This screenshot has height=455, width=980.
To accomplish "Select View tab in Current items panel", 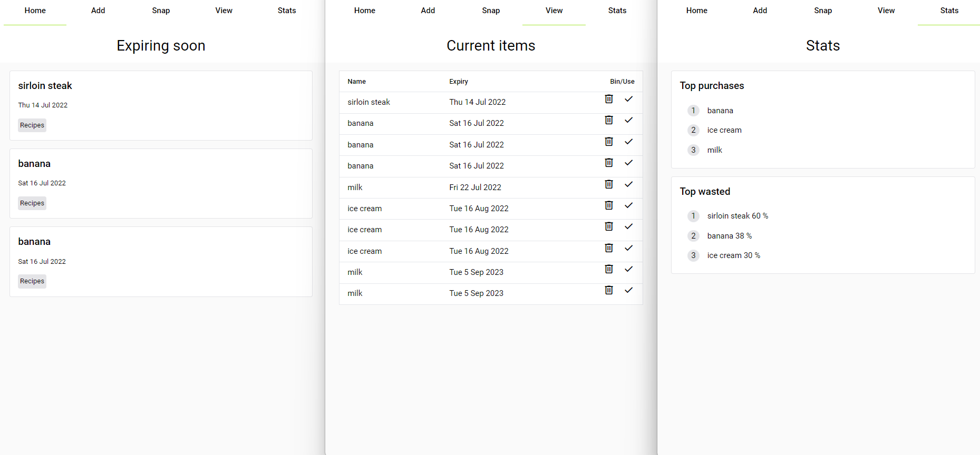I will click(x=554, y=11).
